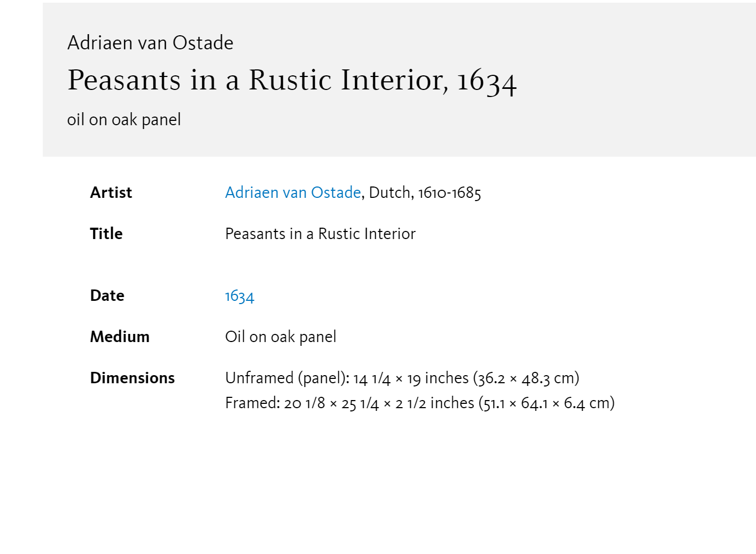Image resolution: width=756 pixels, height=554 pixels.
Task: Follow the 1634 date link
Action: (x=240, y=296)
